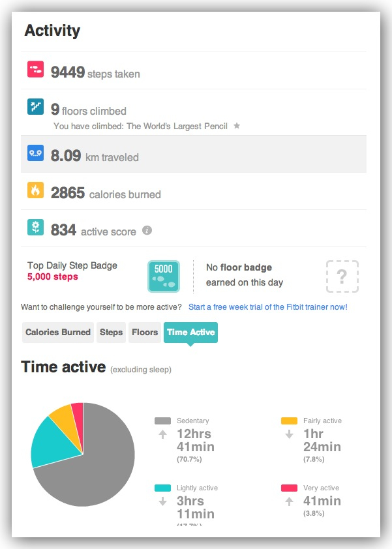
Task: Start a free week Fitbit trainer trial
Action: (x=267, y=306)
